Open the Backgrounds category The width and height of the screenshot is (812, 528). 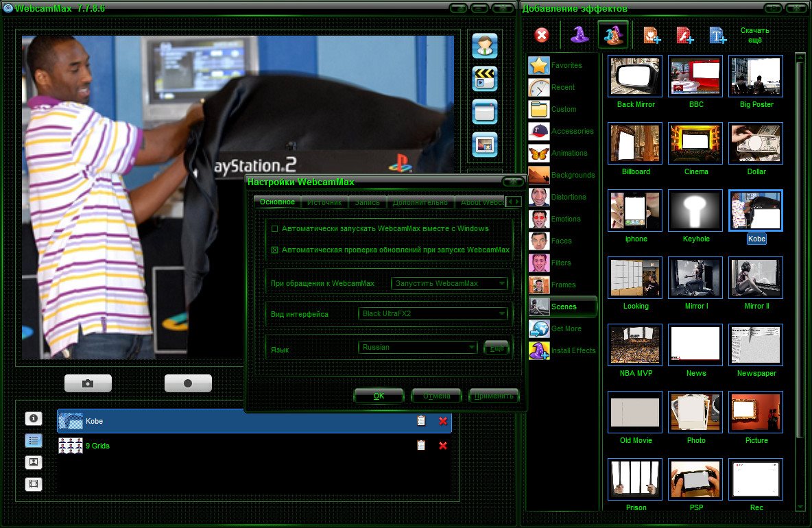562,175
